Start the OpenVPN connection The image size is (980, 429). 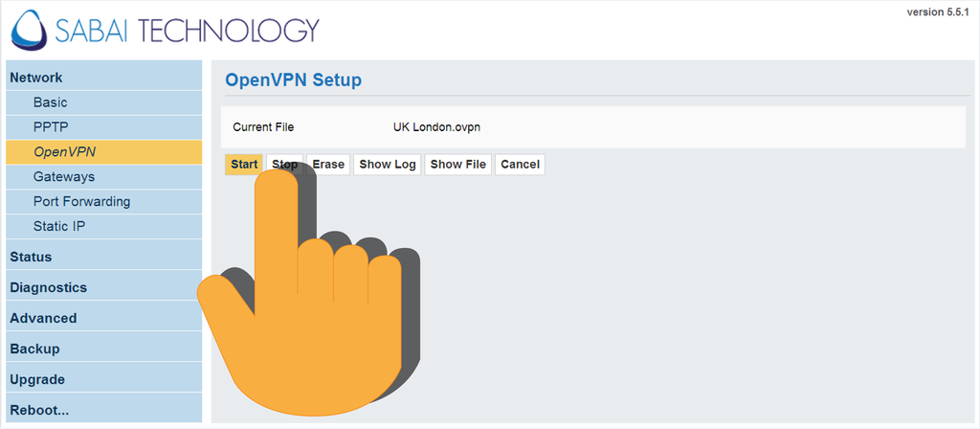click(x=244, y=165)
